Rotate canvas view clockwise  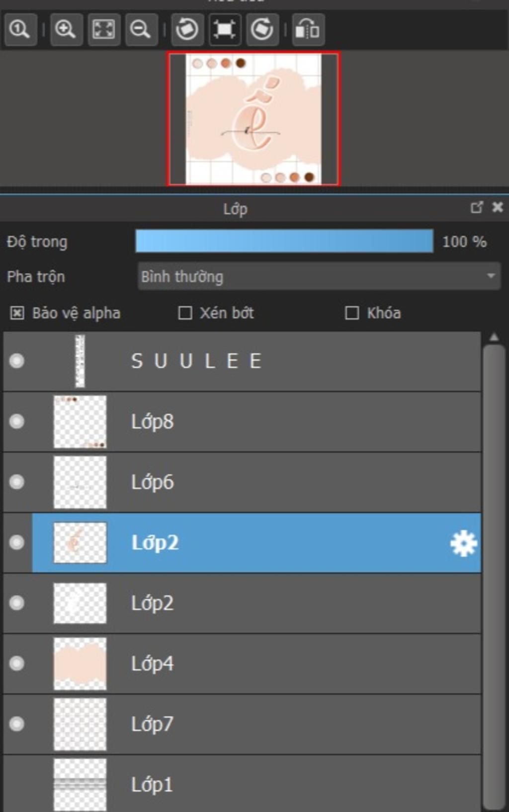point(262,29)
